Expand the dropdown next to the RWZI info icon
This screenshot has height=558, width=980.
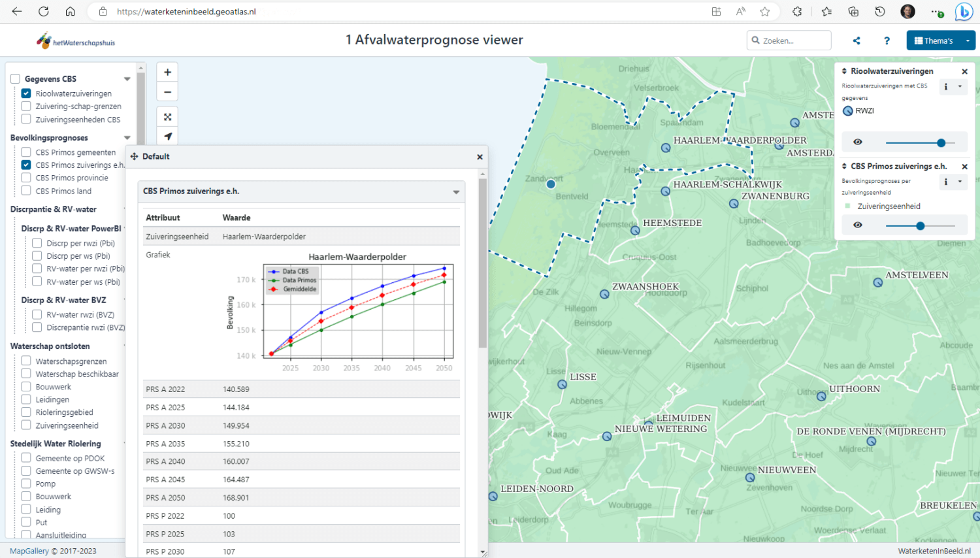(960, 86)
